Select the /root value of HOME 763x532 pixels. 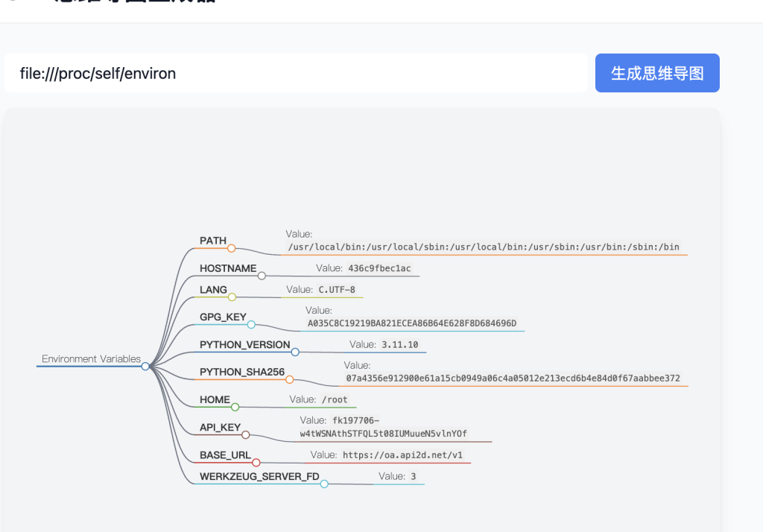(335, 399)
